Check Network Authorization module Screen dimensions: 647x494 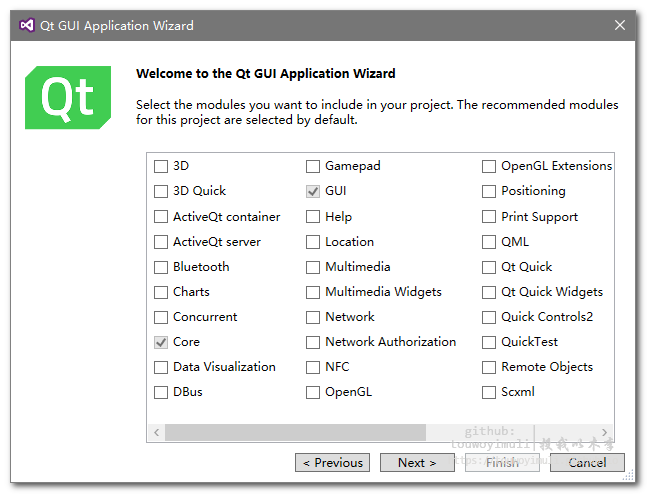click(313, 342)
